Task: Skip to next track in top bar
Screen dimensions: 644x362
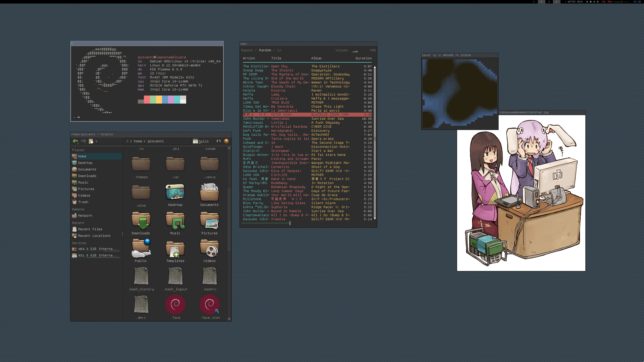Action: pos(598,2)
